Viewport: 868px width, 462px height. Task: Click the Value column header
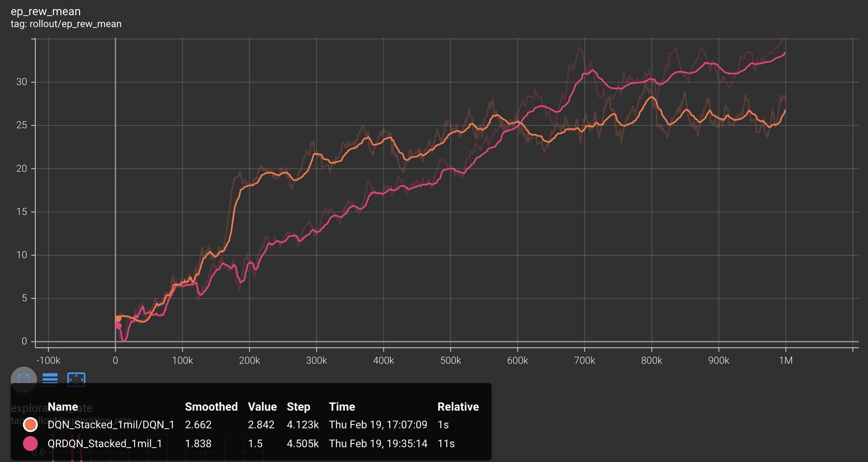[x=262, y=407]
